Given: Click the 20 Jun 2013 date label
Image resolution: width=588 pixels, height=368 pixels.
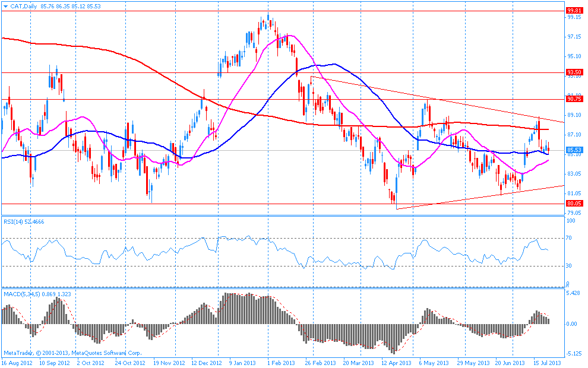Looking at the screenshot, I should [x=510, y=363].
